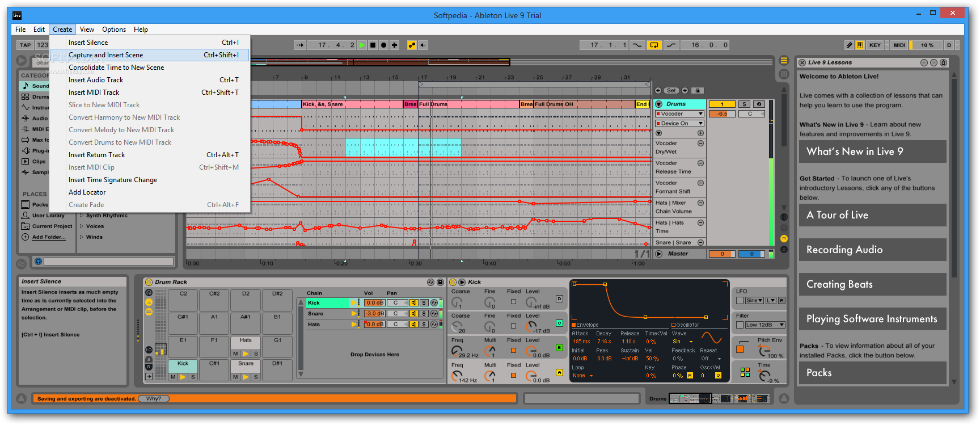980x425 pixels.
Task: Click Next Locator arrow button
Action: point(685,90)
